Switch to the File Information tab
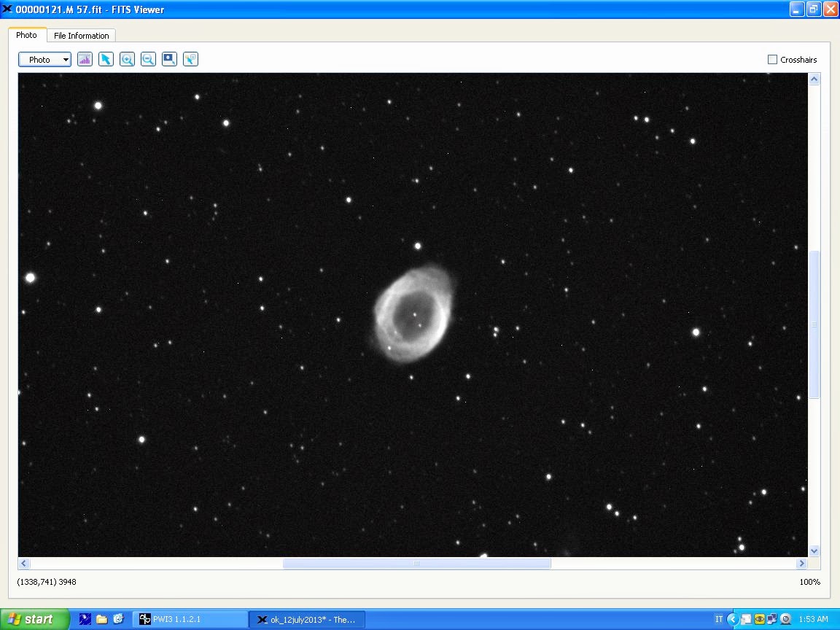This screenshot has height=630, width=840. click(81, 36)
